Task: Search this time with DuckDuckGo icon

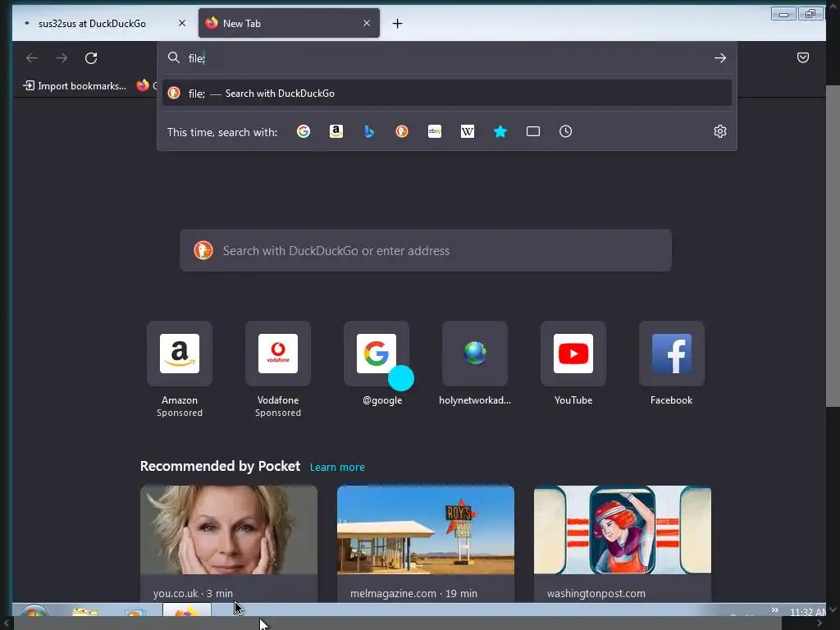Action: [402, 131]
